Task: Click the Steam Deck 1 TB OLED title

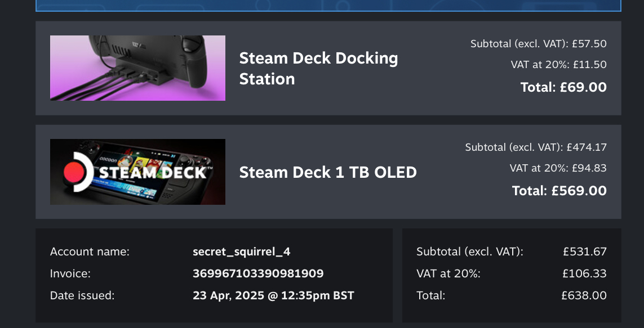Action: click(x=328, y=172)
